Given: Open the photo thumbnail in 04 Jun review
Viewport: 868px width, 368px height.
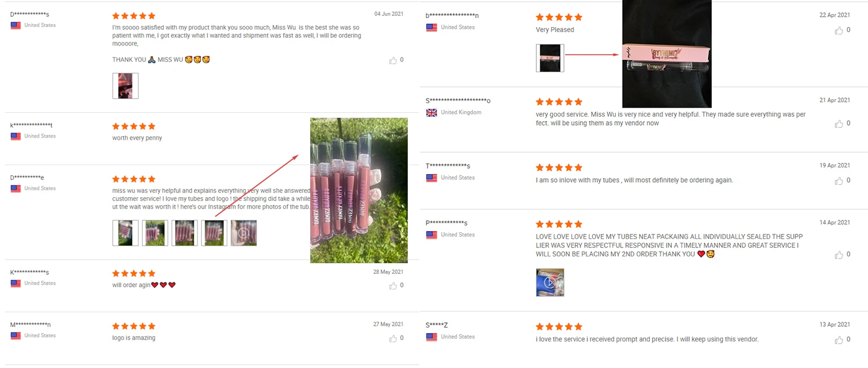Looking at the screenshot, I should click(125, 86).
